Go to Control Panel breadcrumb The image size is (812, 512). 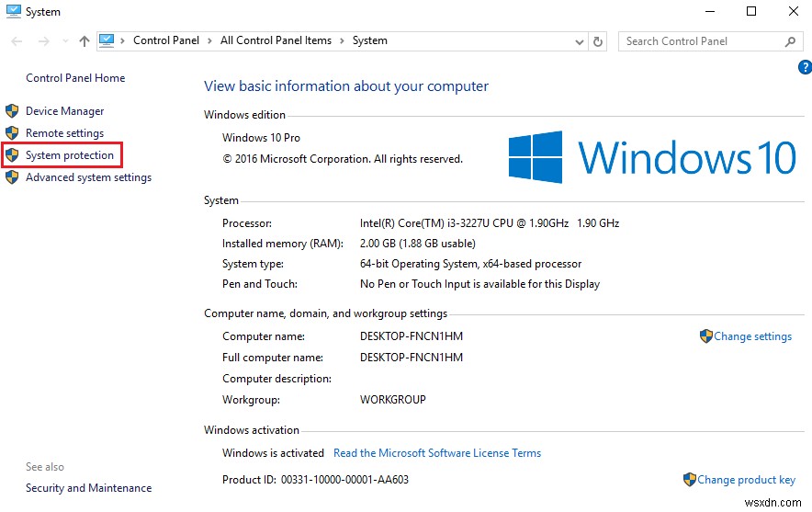pos(165,40)
